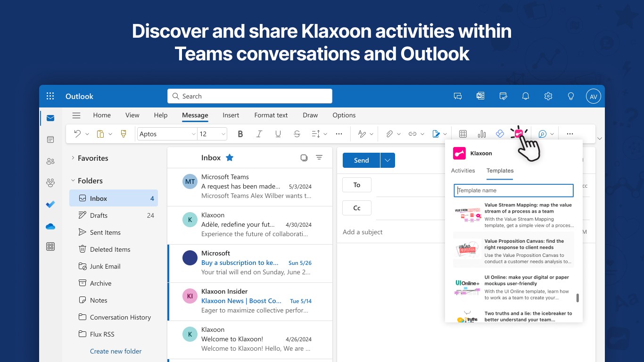Open Teams chat icon in header

pyautogui.click(x=457, y=96)
